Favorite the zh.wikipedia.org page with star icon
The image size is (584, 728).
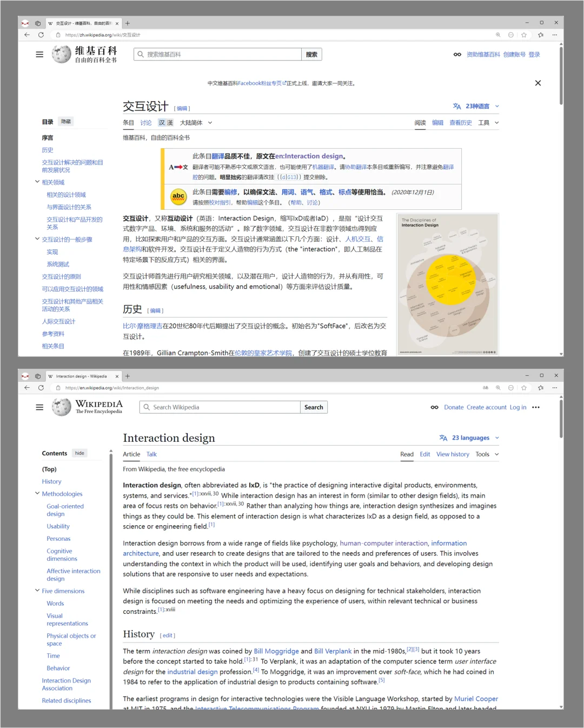coord(524,35)
